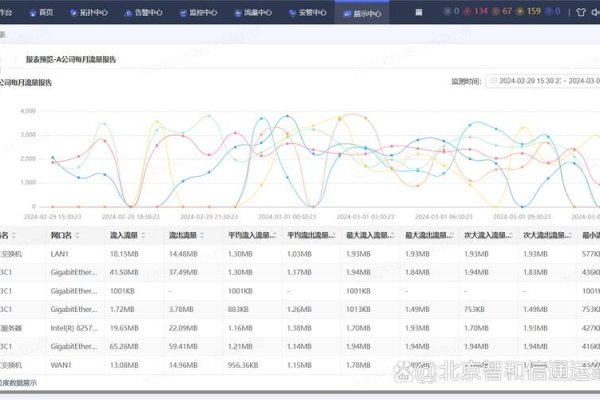Click the 1.78MB max inflow cell

pos(358,365)
